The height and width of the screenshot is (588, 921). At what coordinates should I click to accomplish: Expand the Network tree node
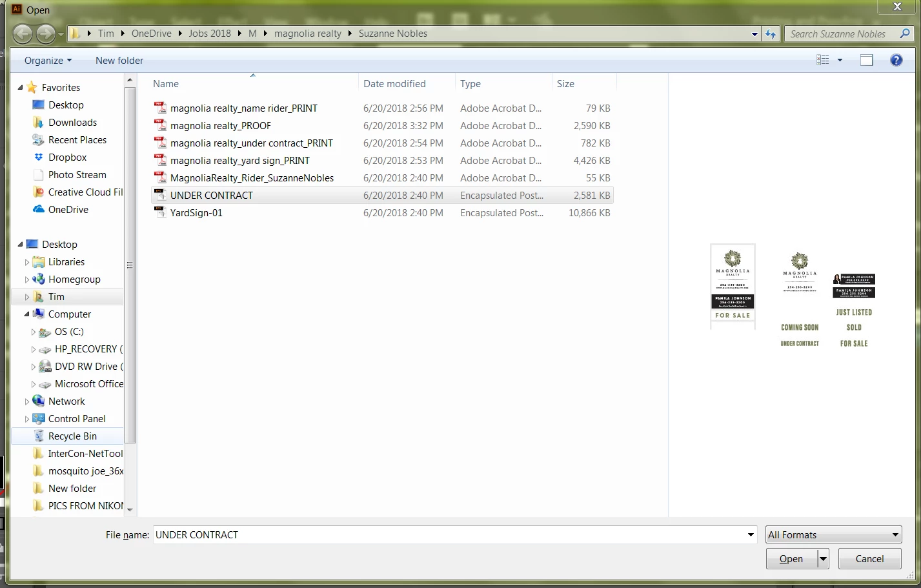point(26,401)
